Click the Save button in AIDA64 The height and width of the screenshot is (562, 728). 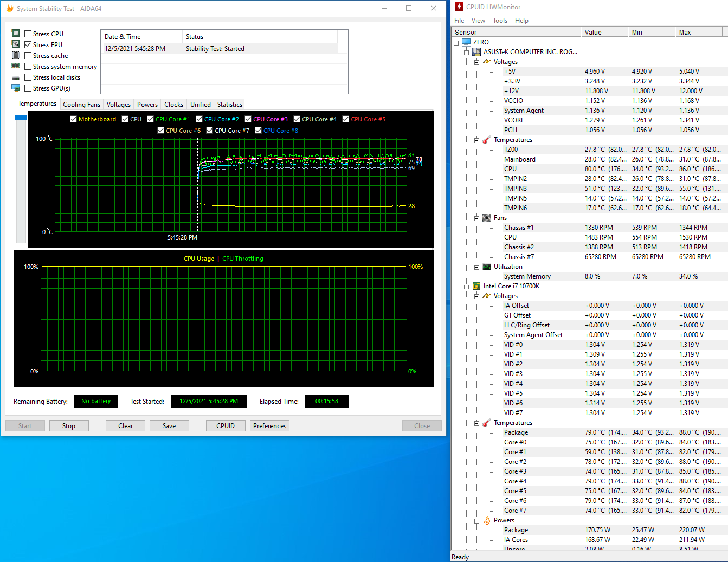[x=169, y=426]
